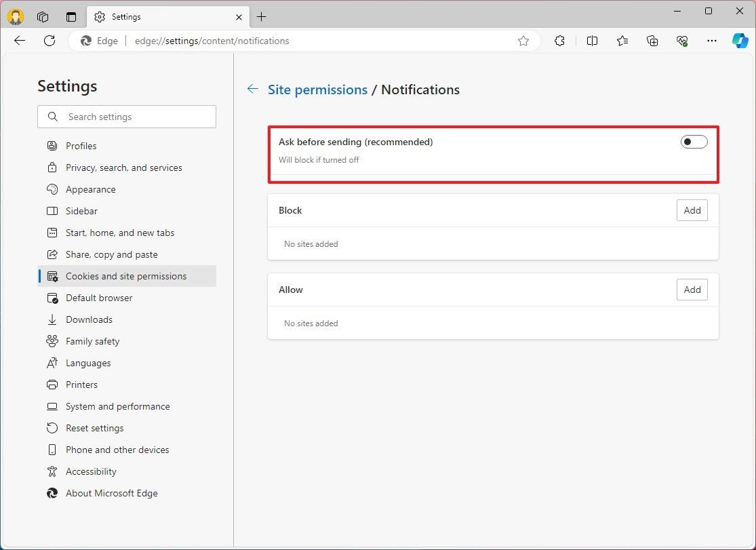Add a site to the Block list
The width and height of the screenshot is (756, 550).
point(692,210)
